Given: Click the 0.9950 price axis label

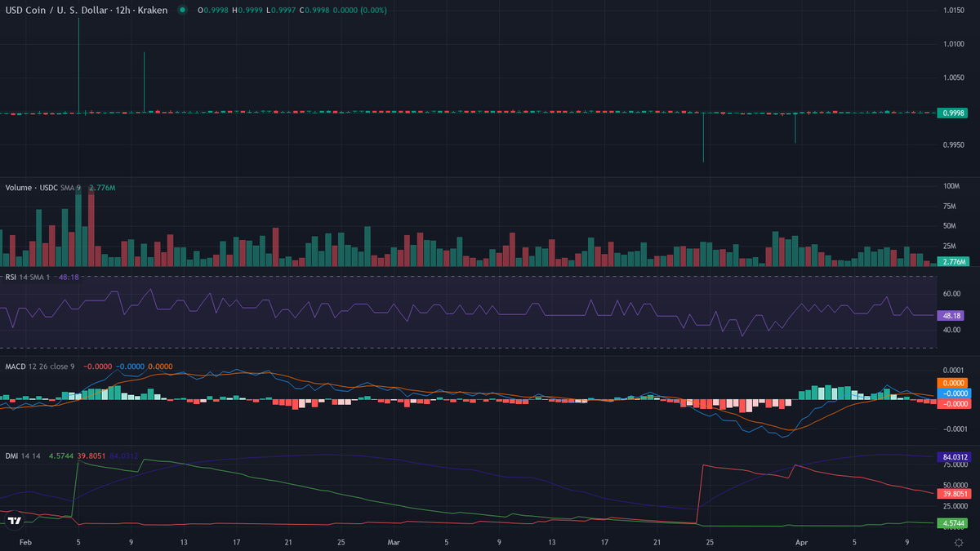Looking at the screenshot, I should click(x=953, y=144).
